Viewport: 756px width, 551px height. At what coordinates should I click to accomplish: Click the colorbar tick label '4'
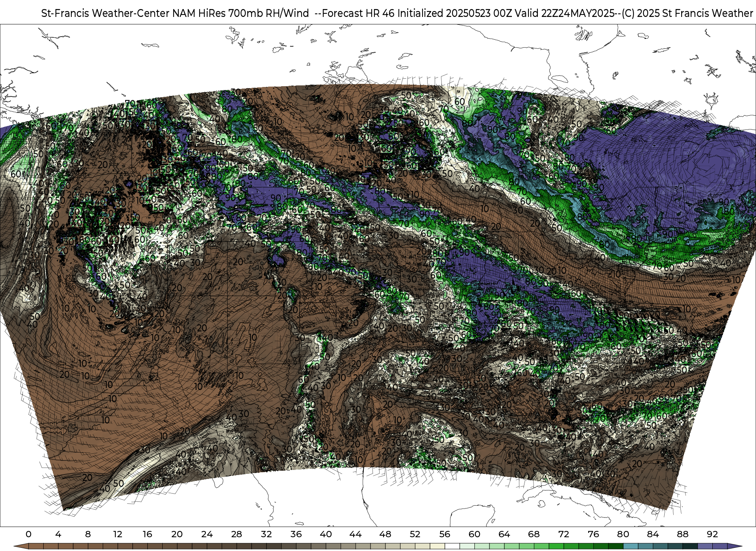pyautogui.click(x=58, y=534)
